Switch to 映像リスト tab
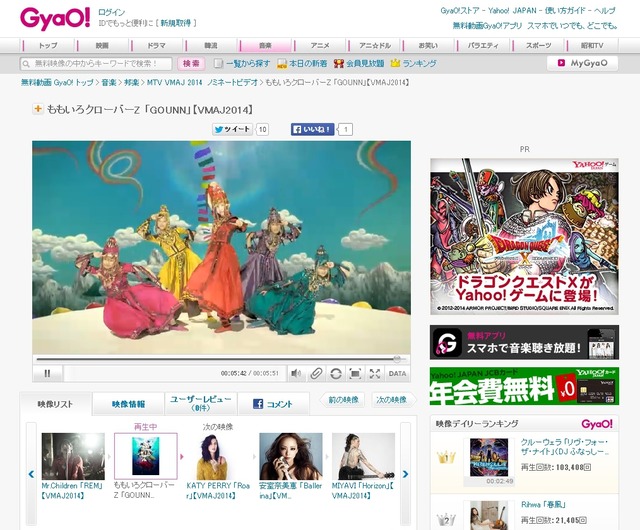 click(56, 404)
